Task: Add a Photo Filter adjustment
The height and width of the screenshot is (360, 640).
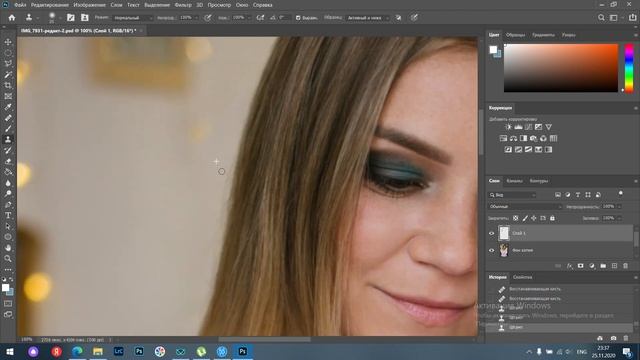Action: pyautogui.click(x=533, y=138)
